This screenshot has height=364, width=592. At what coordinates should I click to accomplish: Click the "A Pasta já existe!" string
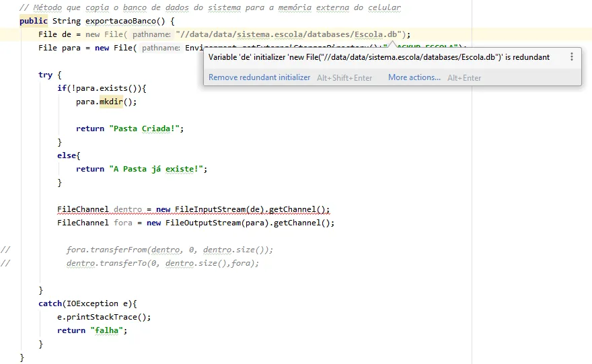click(x=158, y=169)
